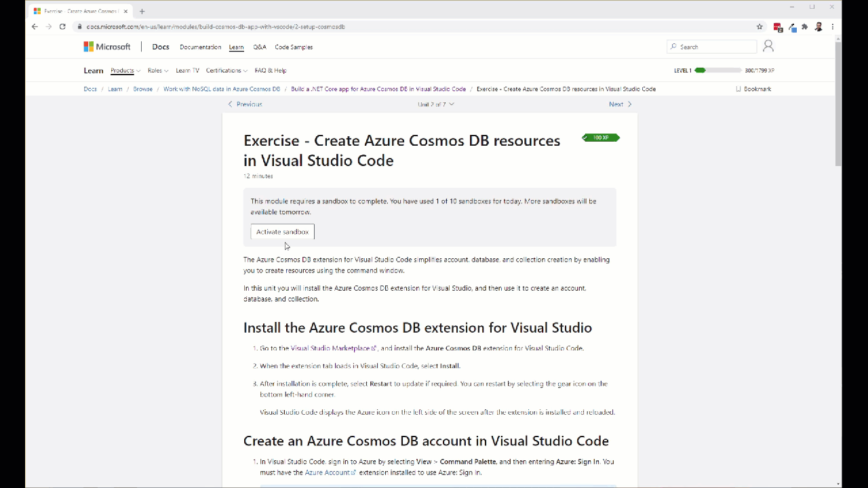This screenshot has width=868, height=488.
Task: Click the address bar URL
Action: tap(216, 27)
